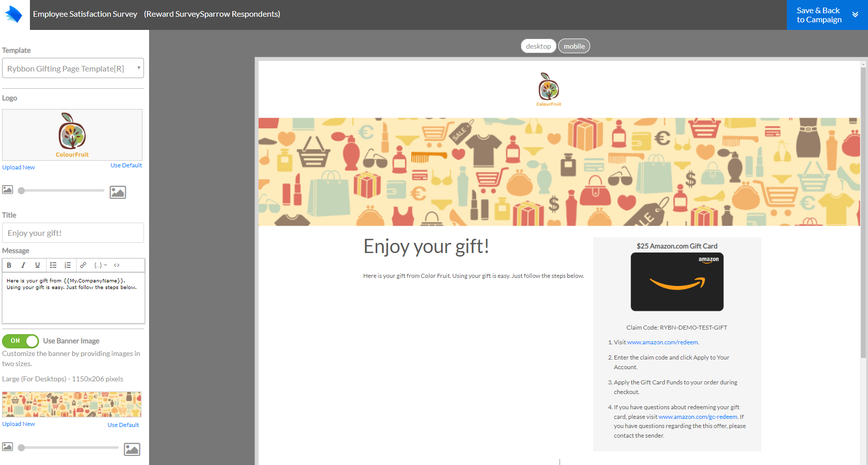Click the ColourFruit logo thumbnail in sidebar
The image size is (868, 465).
click(x=72, y=135)
